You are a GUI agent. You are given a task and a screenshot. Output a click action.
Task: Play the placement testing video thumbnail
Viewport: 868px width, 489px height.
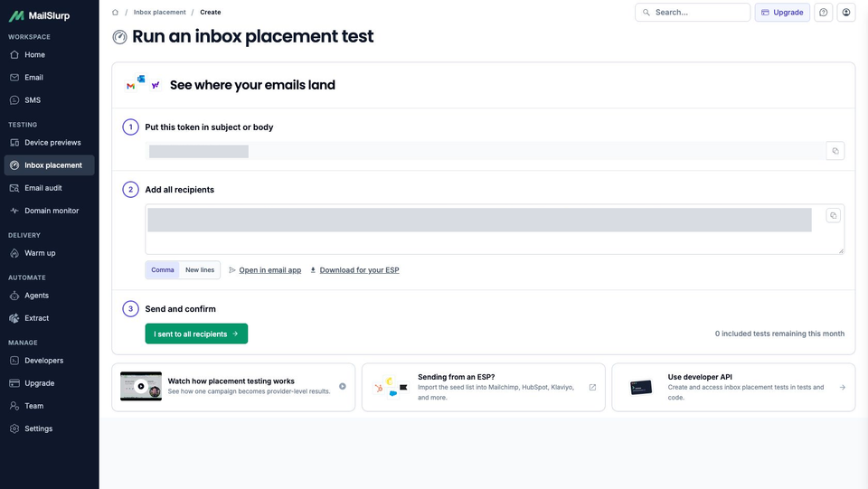coord(141,386)
